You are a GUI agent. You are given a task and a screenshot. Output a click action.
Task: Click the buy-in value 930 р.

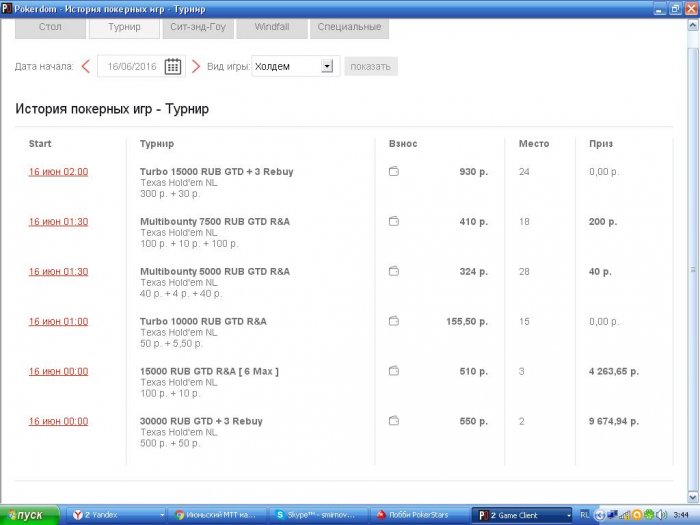click(x=474, y=171)
